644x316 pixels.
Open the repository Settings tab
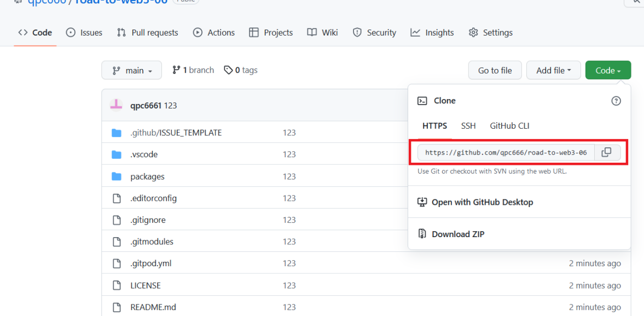[491, 32]
